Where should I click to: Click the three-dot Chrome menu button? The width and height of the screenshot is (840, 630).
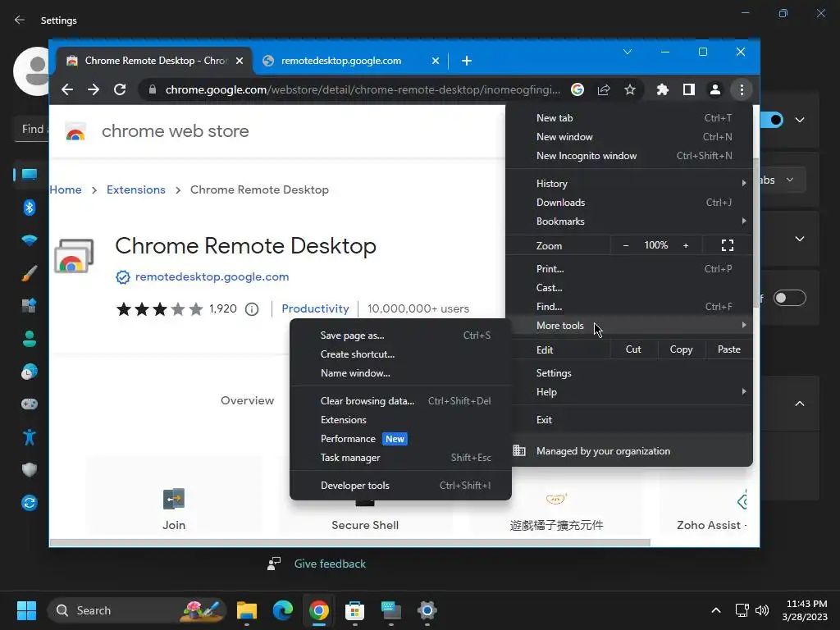pos(742,89)
